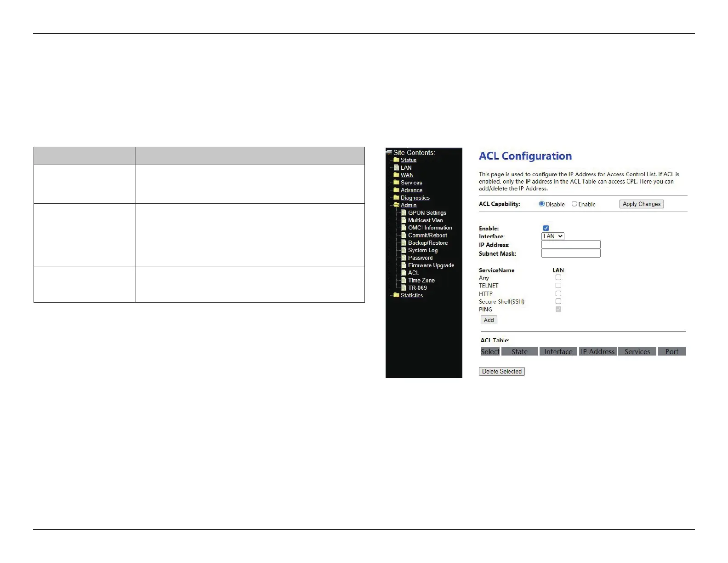Click the WAN folder icon
Image resolution: width=728 pixels, height=563 pixels.
coord(396,175)
